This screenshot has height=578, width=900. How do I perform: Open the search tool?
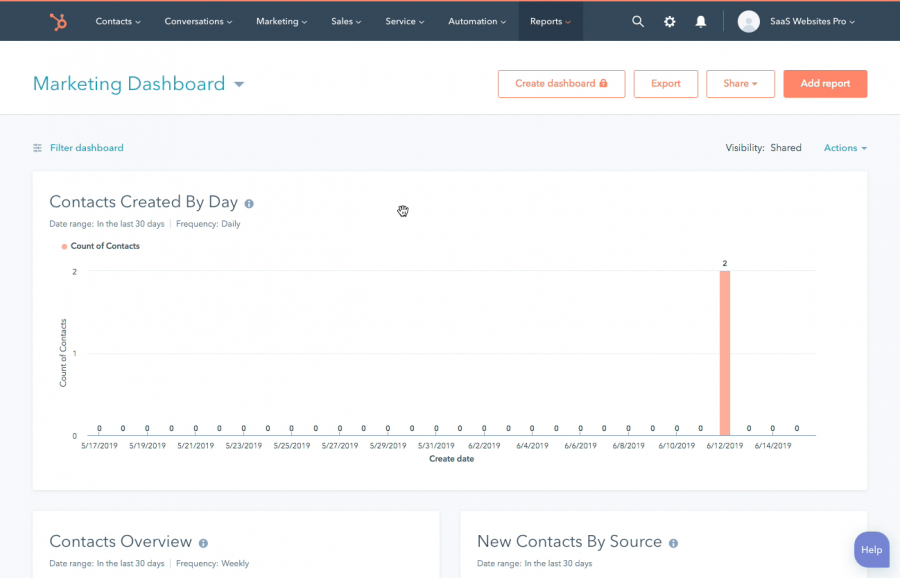[638, 21]
